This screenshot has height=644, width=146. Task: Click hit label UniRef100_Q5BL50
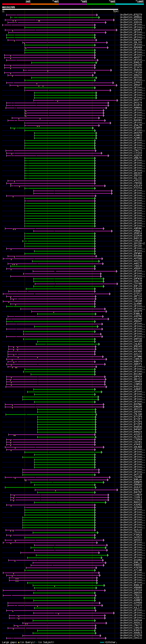click(x=131, y=158)
